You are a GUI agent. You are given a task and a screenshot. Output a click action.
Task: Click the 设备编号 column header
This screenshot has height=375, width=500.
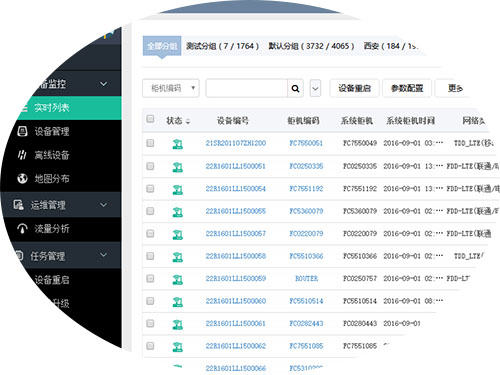233,121
